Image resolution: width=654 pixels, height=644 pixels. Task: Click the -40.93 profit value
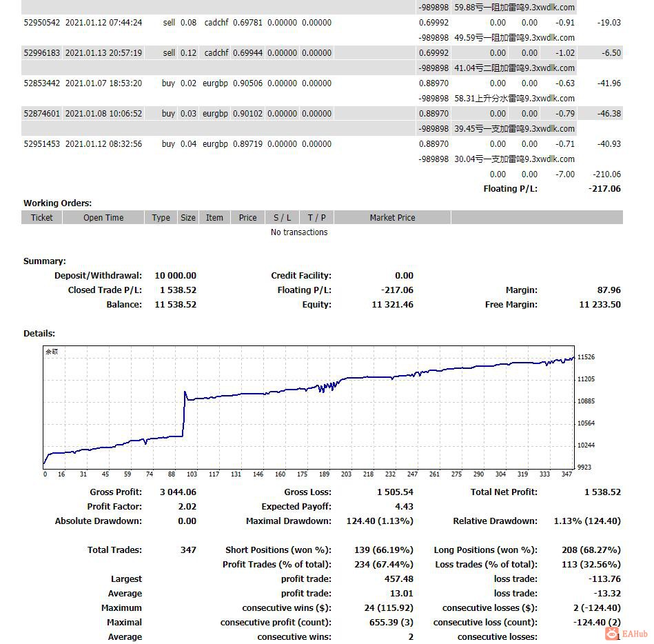tap(609, 144)
